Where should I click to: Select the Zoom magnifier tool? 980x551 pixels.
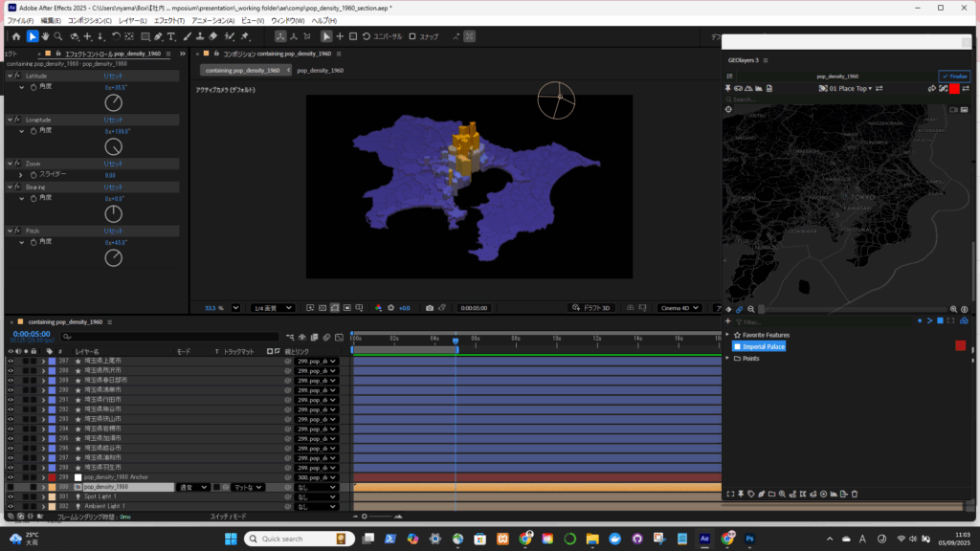58,36
